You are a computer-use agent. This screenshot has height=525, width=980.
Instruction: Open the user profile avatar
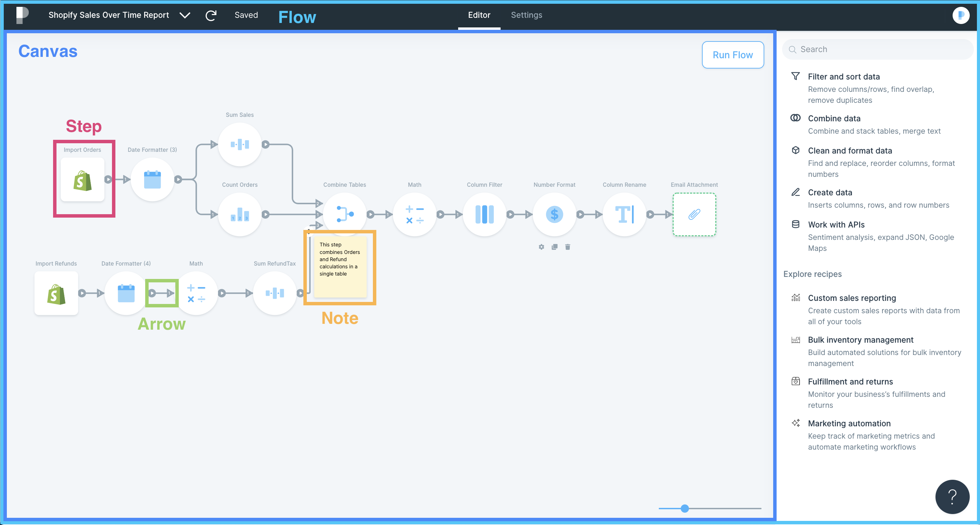[x=960, y=15]
